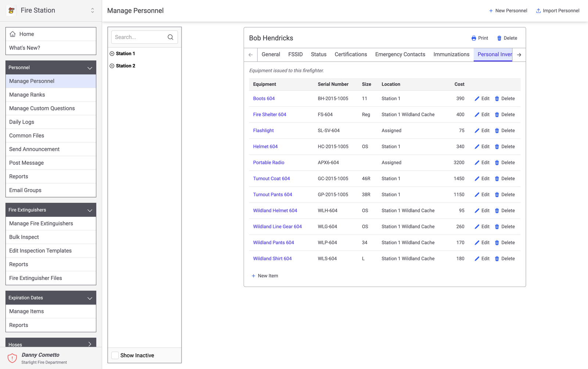Open the Wildland Shirt 604 link

272,259
